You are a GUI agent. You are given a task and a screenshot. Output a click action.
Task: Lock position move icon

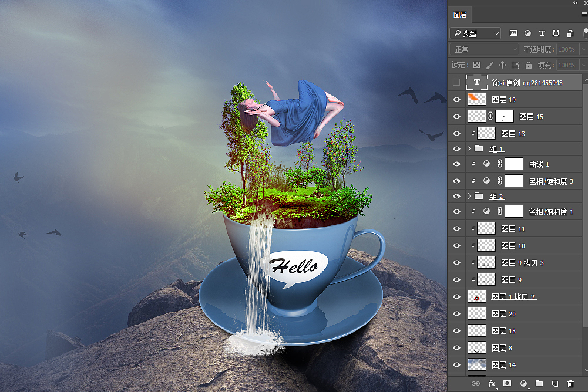click(502, 65)
